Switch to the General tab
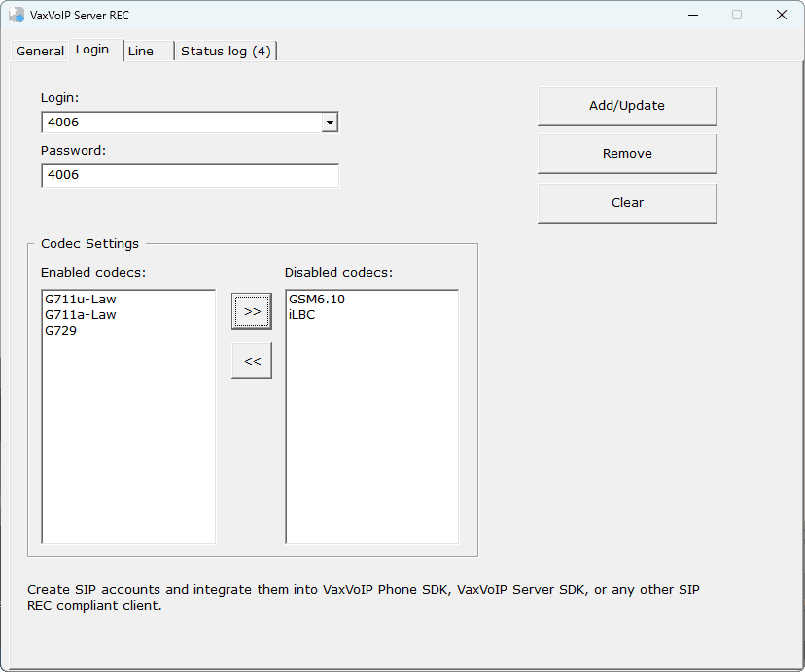Screen dimensions: 805x672 pos(40,51)
